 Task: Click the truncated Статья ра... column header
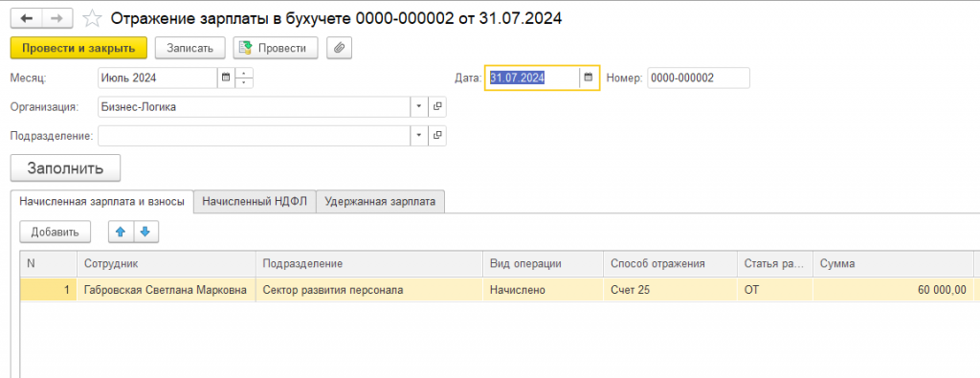775,264
